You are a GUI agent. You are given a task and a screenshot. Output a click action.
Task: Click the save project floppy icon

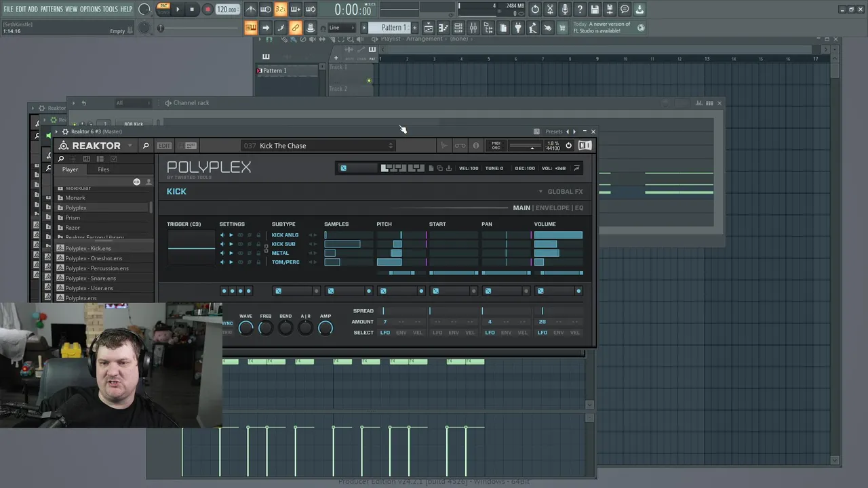[595, 9]
